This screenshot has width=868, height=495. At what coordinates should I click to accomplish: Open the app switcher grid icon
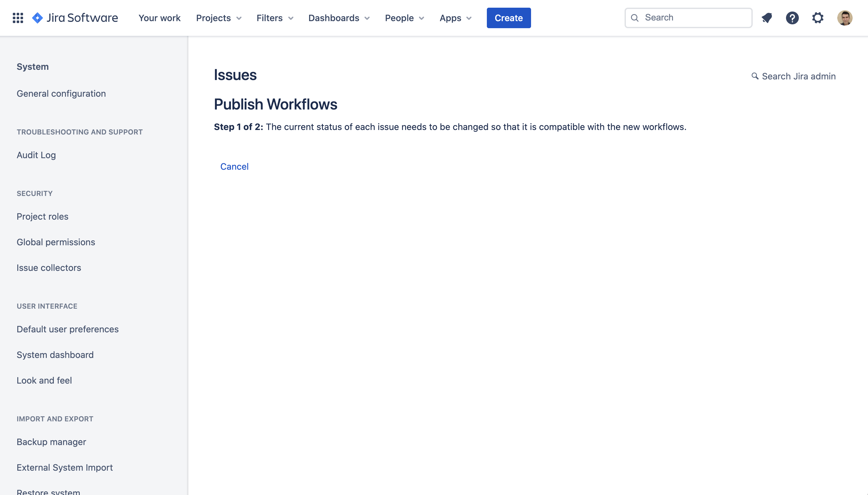pos(18,18)
